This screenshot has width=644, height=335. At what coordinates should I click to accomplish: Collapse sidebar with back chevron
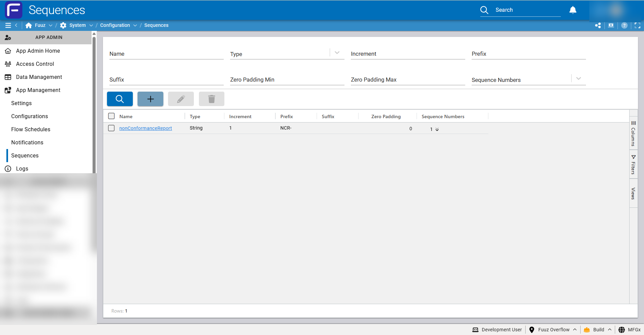(x=16, y=25)
